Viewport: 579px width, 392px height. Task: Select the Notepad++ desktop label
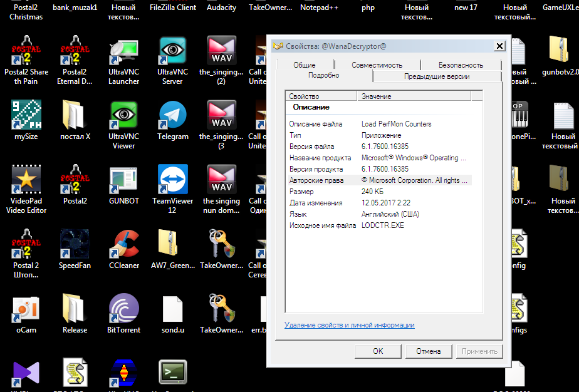(319, 8)
